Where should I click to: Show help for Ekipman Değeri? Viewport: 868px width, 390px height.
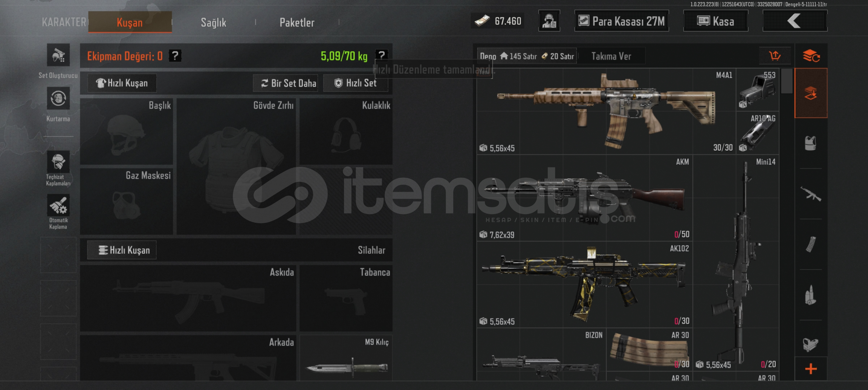[x=175, y=56]
